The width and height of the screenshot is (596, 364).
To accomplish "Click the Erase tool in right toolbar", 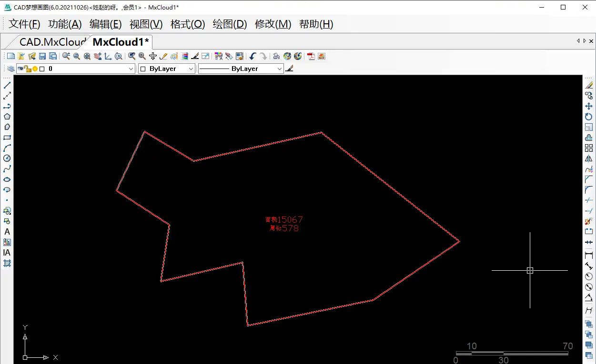I will pyautogui.click(x=589, y=85).
